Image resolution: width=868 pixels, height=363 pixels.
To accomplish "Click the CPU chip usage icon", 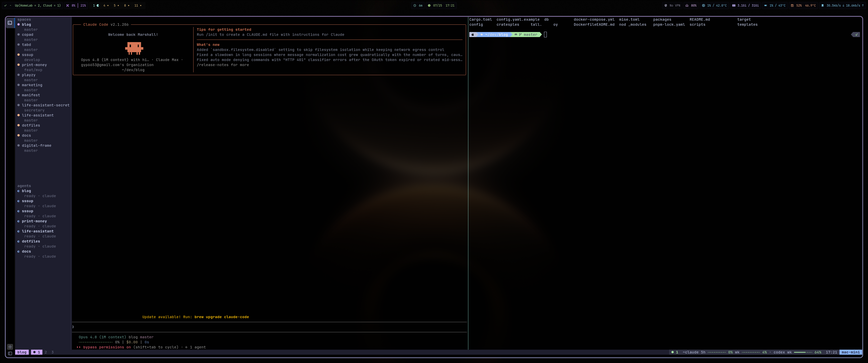I will click(703, 6).
